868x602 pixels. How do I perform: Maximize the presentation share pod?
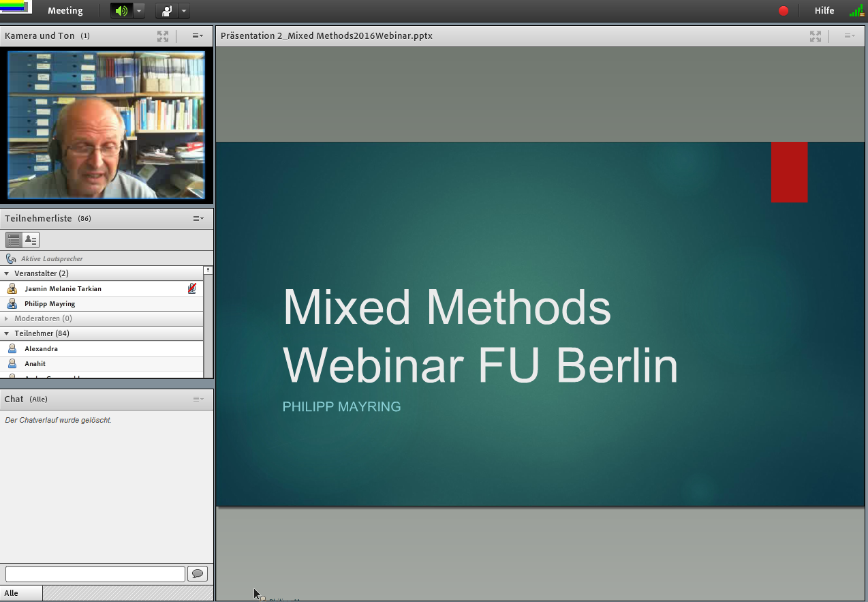[816, 36]
